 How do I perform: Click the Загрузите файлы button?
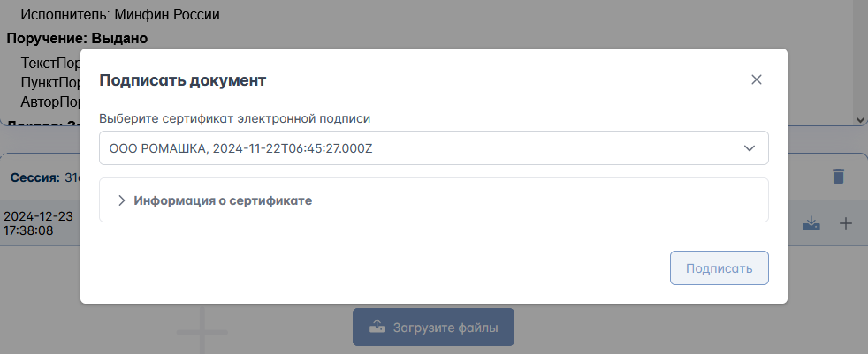coord(433,328)
